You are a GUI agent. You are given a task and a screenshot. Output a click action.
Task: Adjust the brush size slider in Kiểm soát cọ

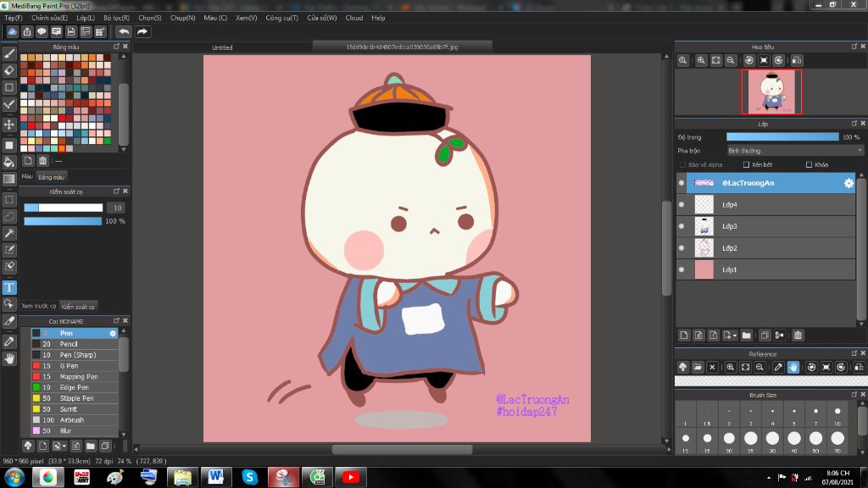tap(63, 208)
